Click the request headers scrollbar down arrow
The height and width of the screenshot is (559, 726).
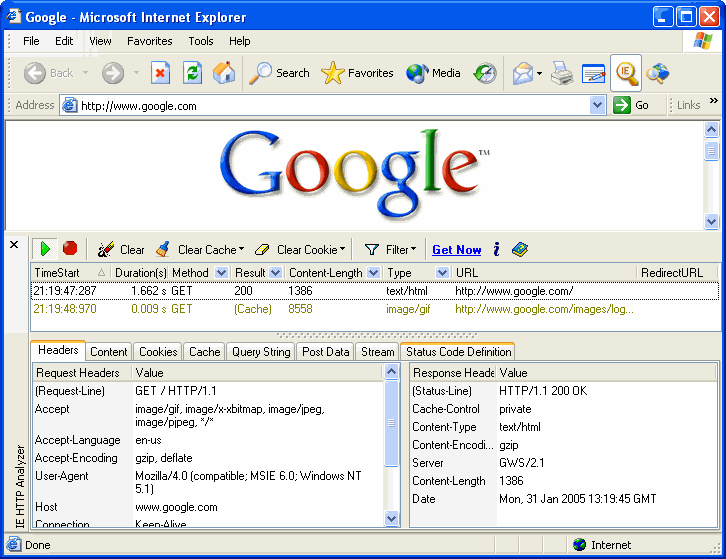click(391, 518)
